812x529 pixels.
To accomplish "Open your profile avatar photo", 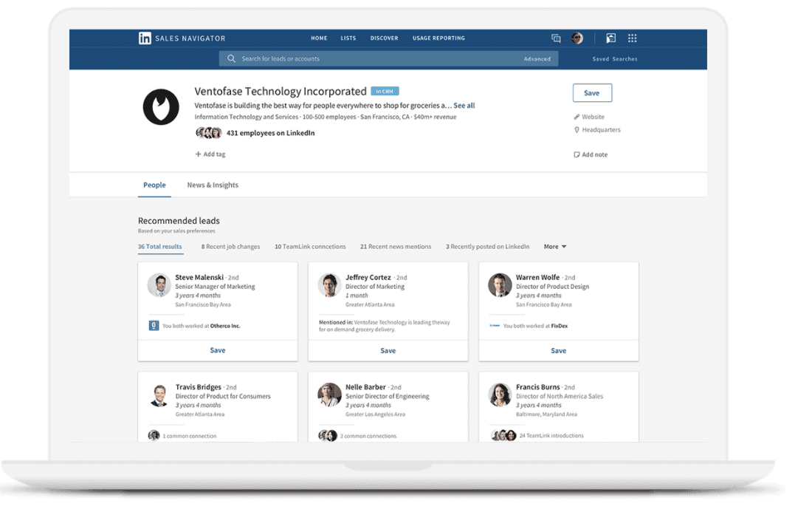I will [577, 38].
